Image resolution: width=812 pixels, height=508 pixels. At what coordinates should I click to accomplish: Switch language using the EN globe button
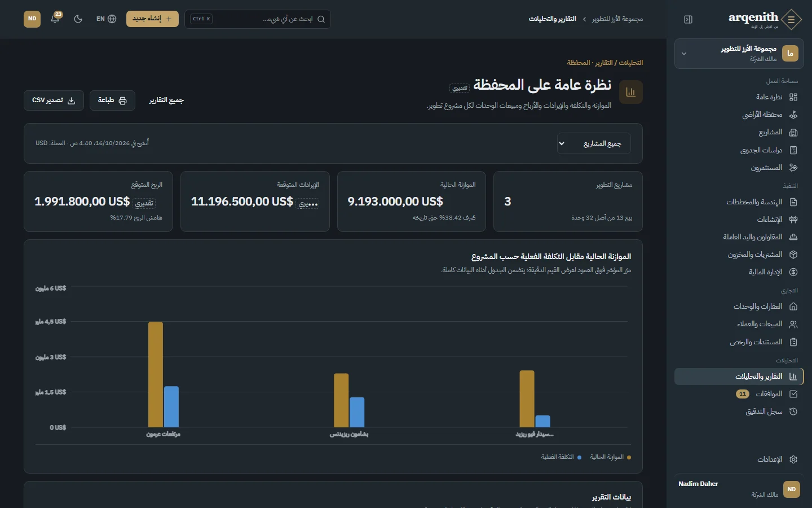[x=106, y=19]
